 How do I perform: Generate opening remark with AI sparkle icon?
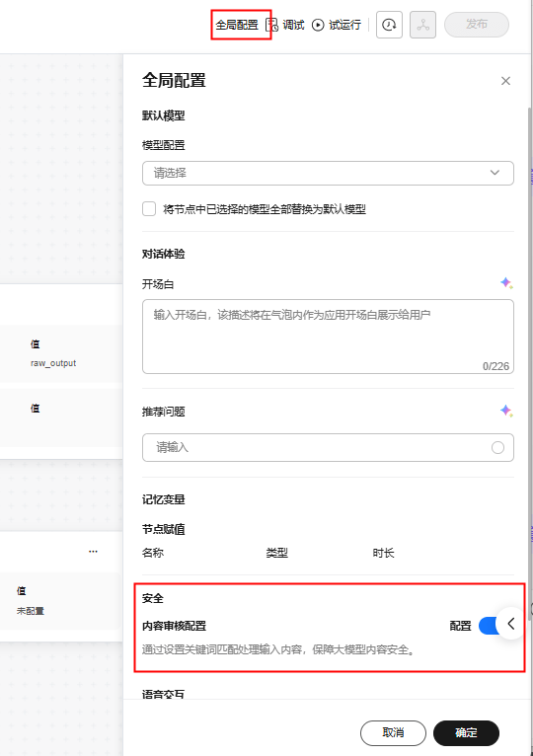[506, 283]
